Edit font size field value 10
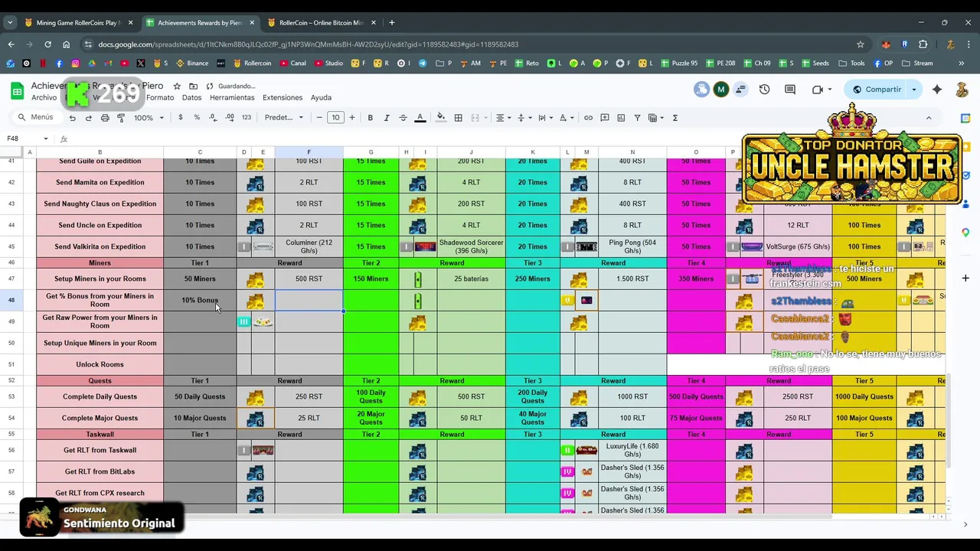 click(x=335, y=118)
